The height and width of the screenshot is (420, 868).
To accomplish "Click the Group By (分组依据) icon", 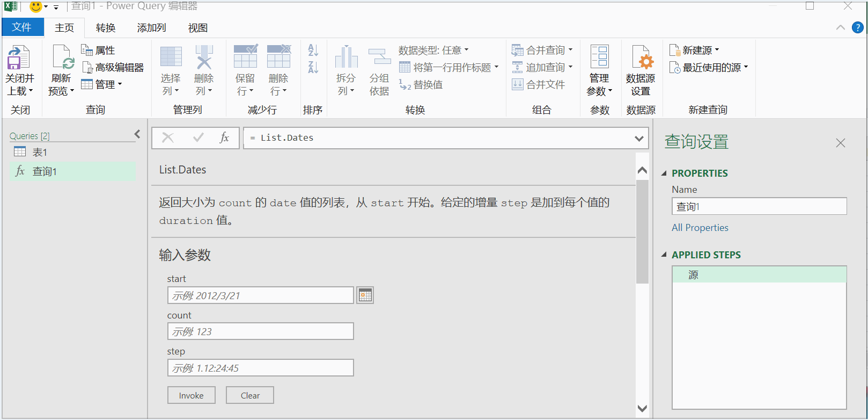I will pyautogui.click(x=379, y=57).
